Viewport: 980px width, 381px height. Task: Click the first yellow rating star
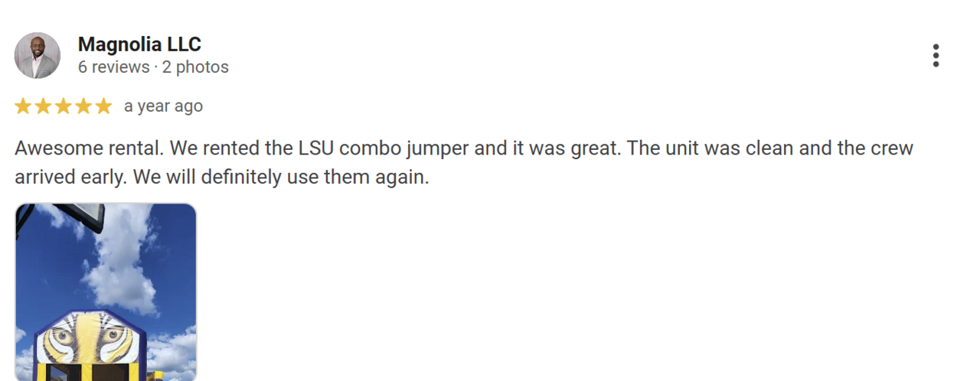24,106
